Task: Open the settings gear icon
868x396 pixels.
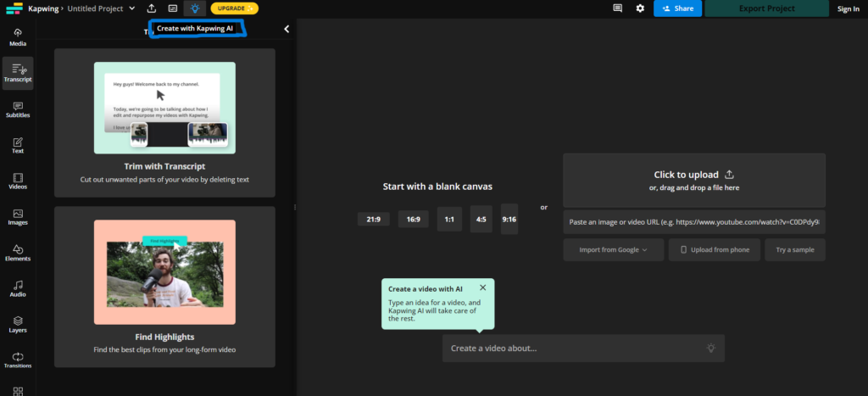Action: click(x=640, y=8)
